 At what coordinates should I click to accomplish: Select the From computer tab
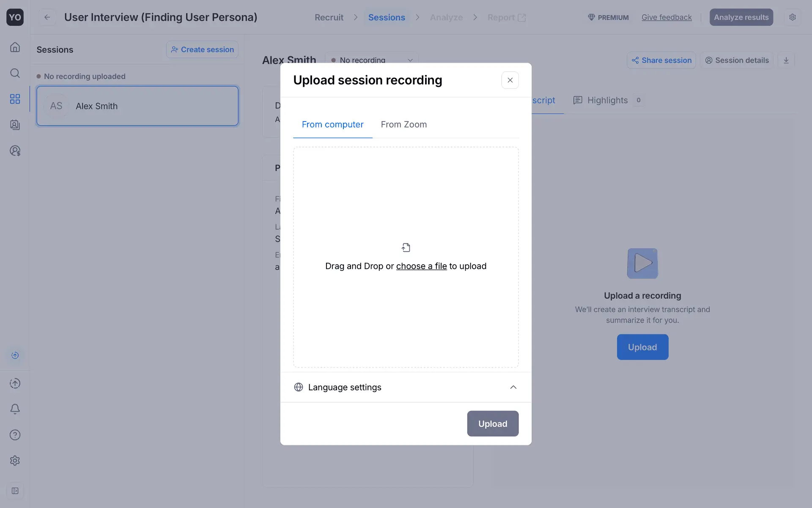pos(332,124)
